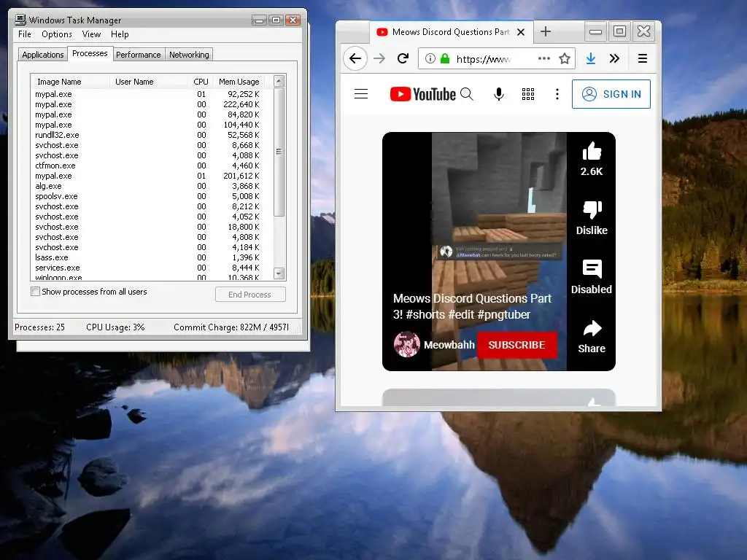Click the Task Manager title bar icon
The image size is (747, 560).
(x=20, y=20)
